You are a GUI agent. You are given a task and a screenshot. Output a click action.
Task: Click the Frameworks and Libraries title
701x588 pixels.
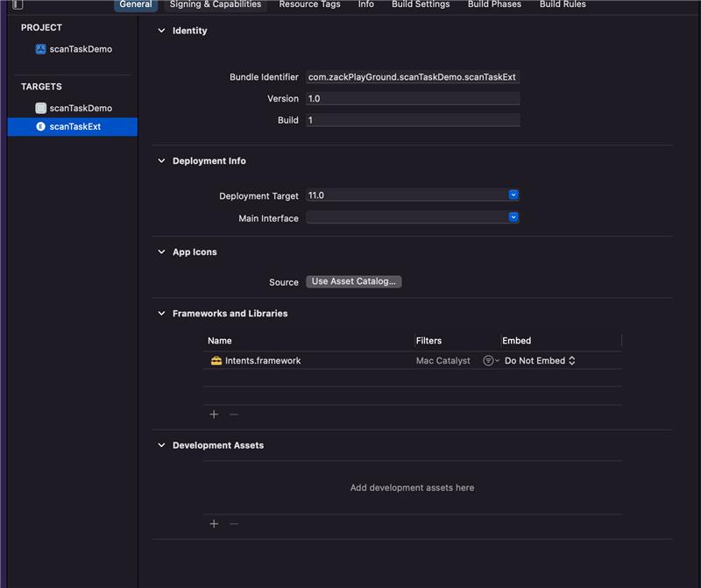(230, 314)
